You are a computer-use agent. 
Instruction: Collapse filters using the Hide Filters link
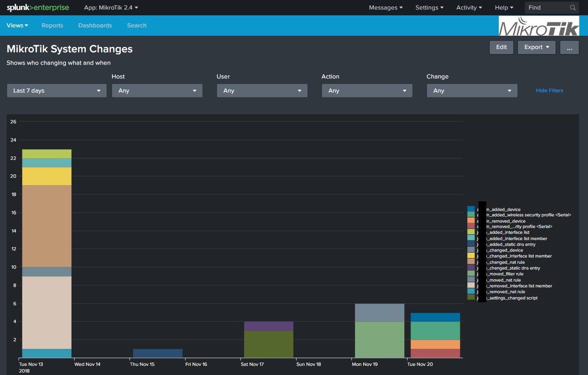tap(549, 90)
